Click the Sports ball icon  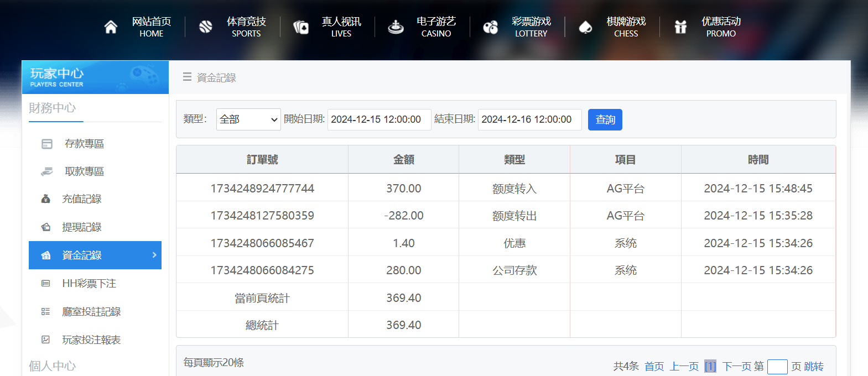click(206, 27)
